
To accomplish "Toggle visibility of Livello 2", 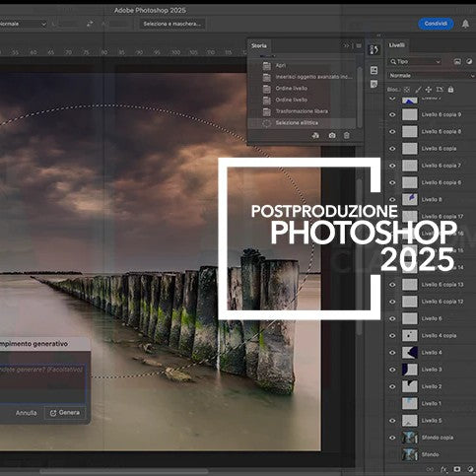I will coord(392,386).
